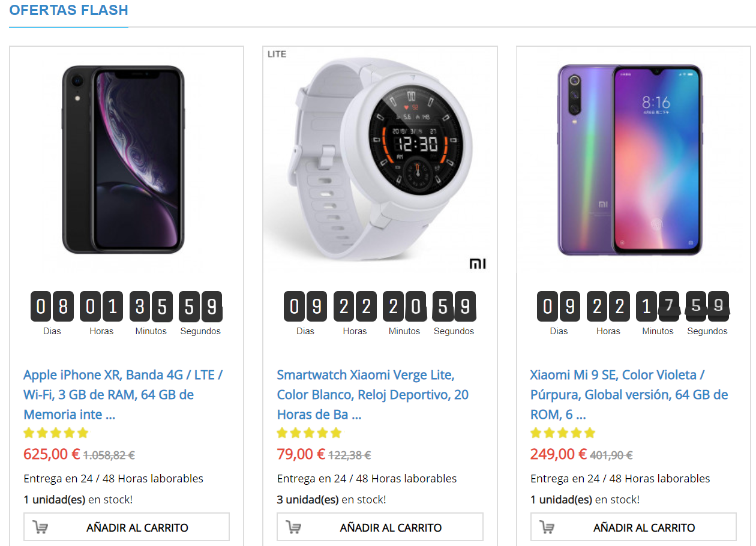The height and width of the screenshot is (546, 756).
Task: Click the LITE badge on the smartwatch image
Action: tap(277, 54)
